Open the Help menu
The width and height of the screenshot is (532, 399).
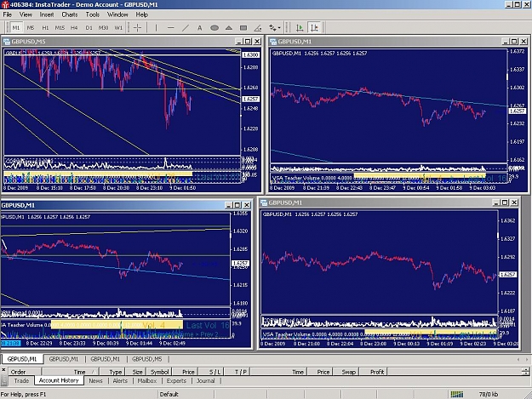click(x=142, y=14)
